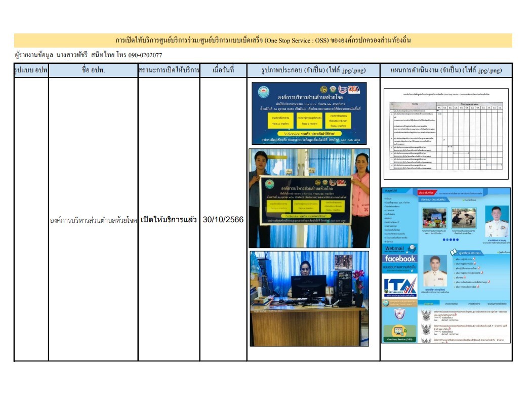Select the status cell 'เปิดให้บริการแล้ว'
This screenshot has height=402, width=532.
[x=169, y=220]
